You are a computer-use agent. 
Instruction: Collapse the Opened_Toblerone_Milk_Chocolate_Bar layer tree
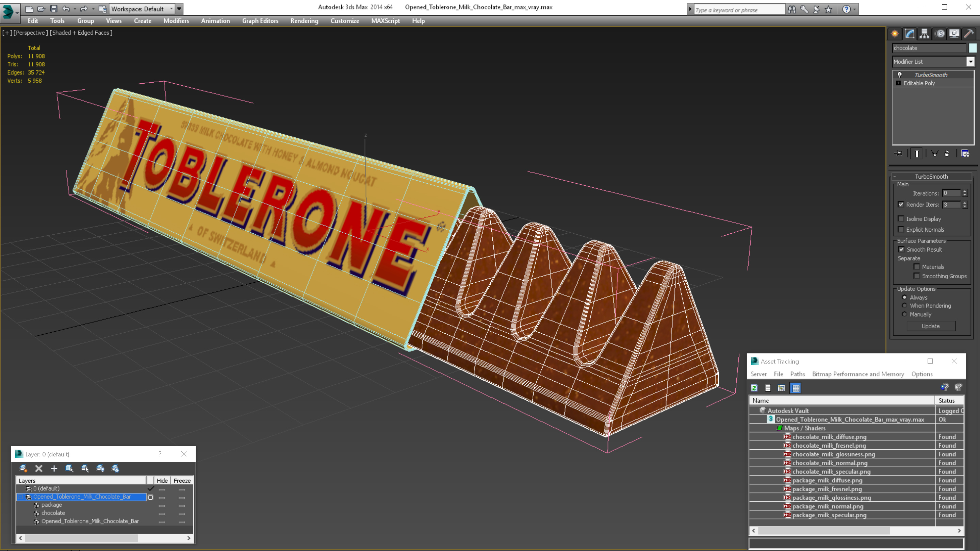click(20, 497)
